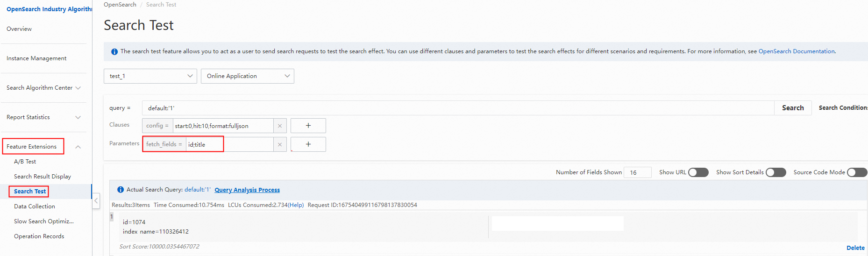Image resolution: width=868 pixels, height=256 pixels.
Task: Turn on Source Code Mode
Action: 857,172
